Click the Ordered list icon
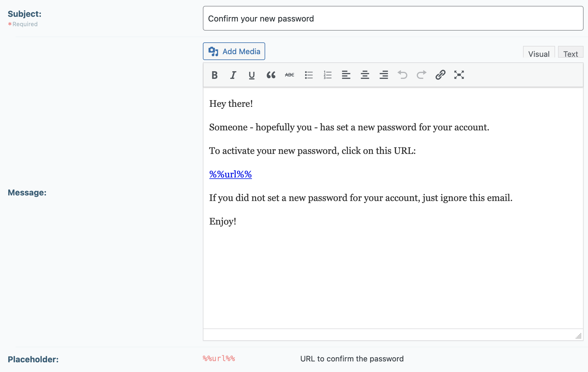 [x=327, y=74]
